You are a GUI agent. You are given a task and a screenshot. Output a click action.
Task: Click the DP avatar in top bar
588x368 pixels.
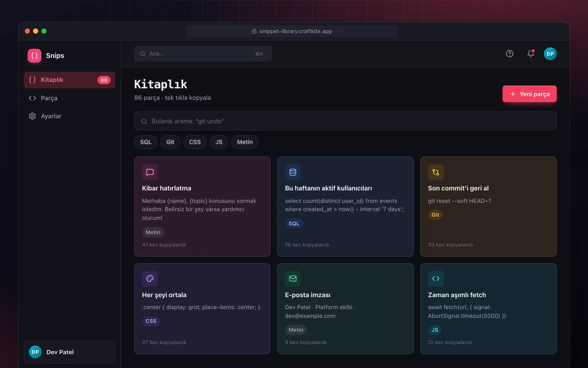[x=550, y=53]
